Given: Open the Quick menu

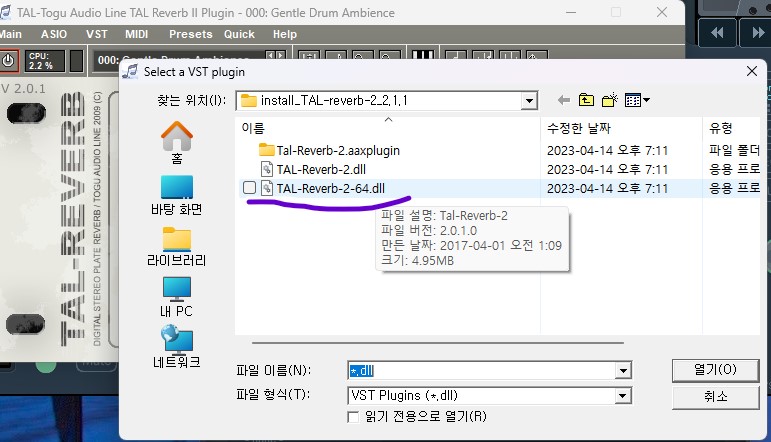Looking at the screenshot, I should coord(239,34).
